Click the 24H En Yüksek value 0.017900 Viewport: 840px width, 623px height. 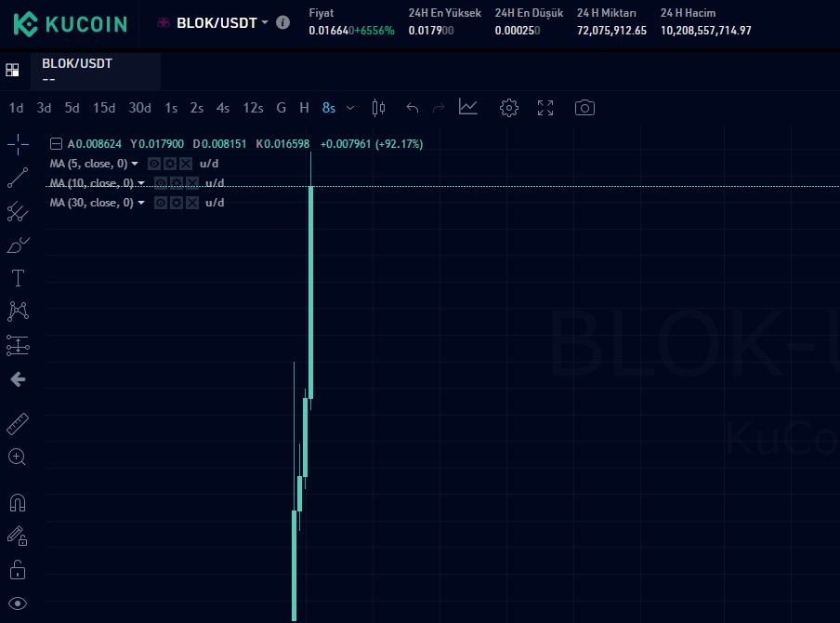[431, 31]
